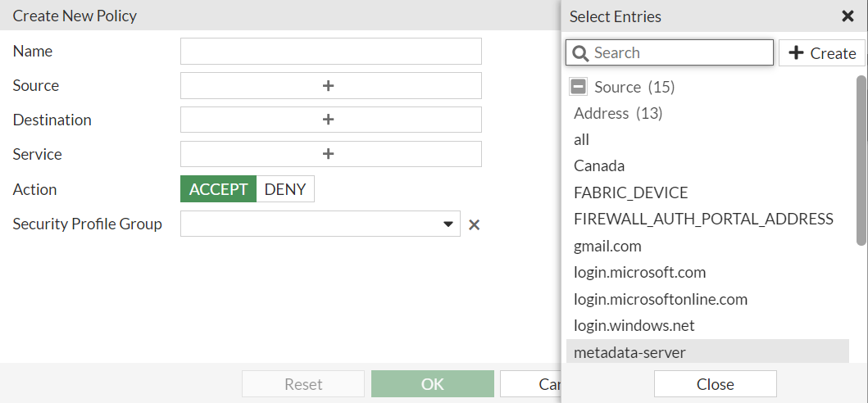Click the plus icon in Service field
The image size is (868, 403).
(x=328, y=154)
